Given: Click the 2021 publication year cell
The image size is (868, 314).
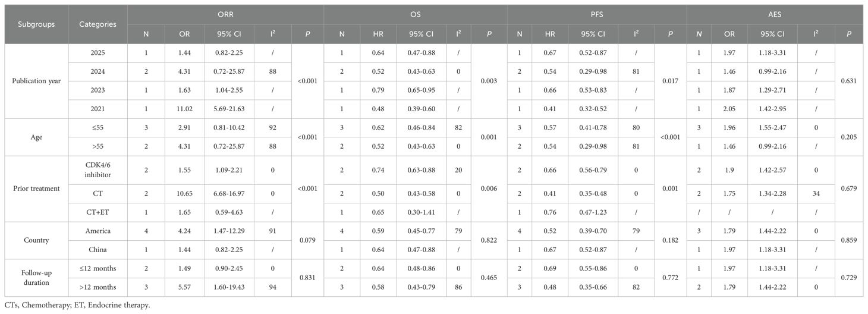Looking at the screenshot, I should 98,108.
